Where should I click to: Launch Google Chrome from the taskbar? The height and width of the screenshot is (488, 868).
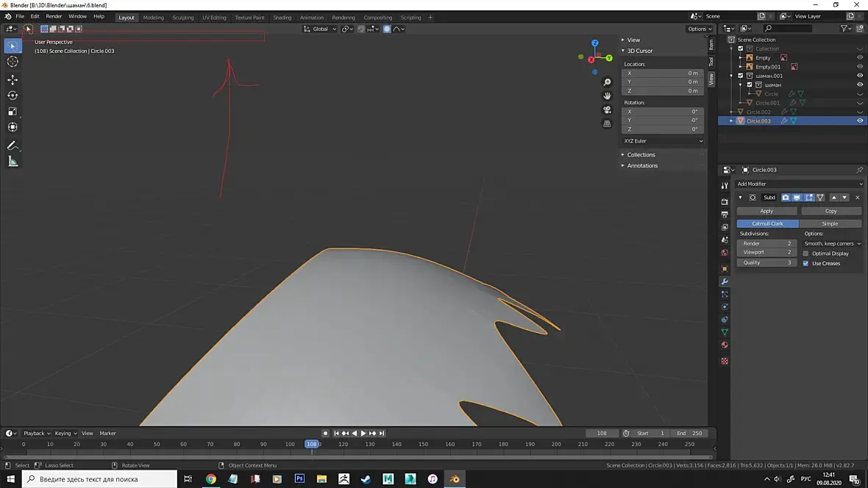click(x=210, y=479)
